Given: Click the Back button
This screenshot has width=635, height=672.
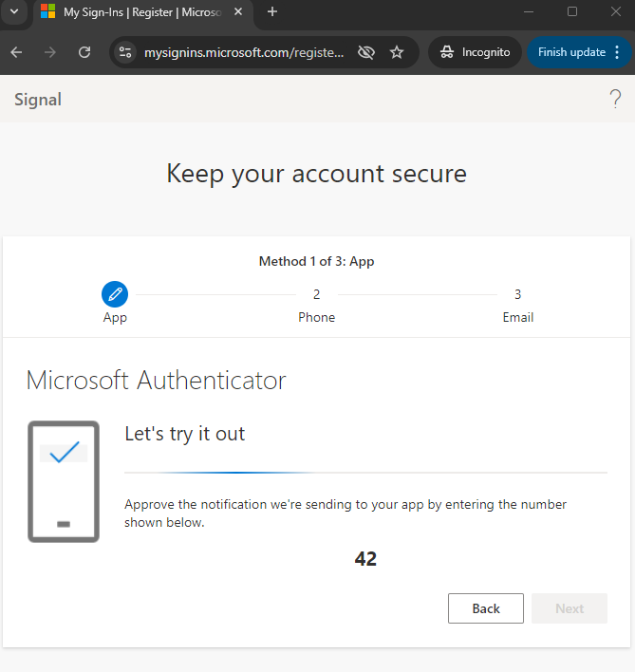Looking at the screenshot, I should point(485,608).
